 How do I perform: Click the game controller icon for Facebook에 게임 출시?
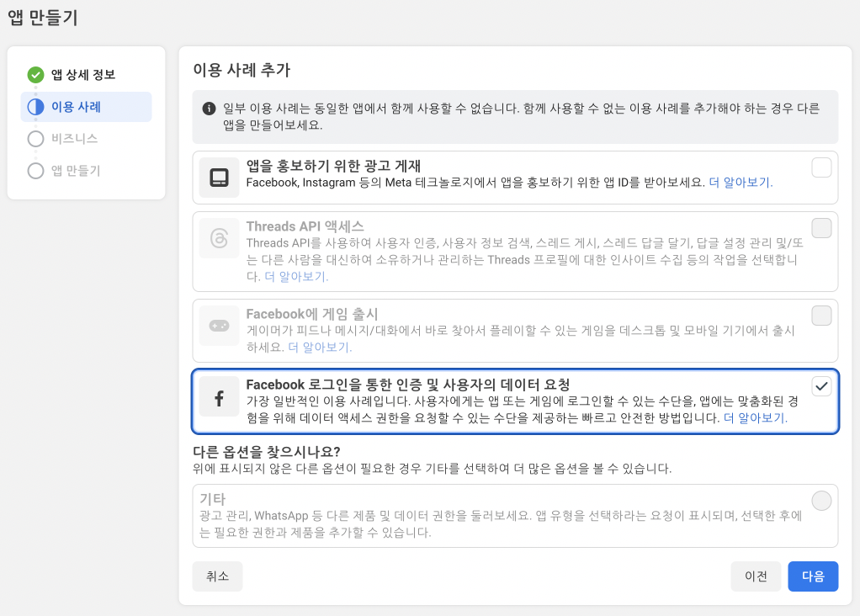[x=219, y=326]
